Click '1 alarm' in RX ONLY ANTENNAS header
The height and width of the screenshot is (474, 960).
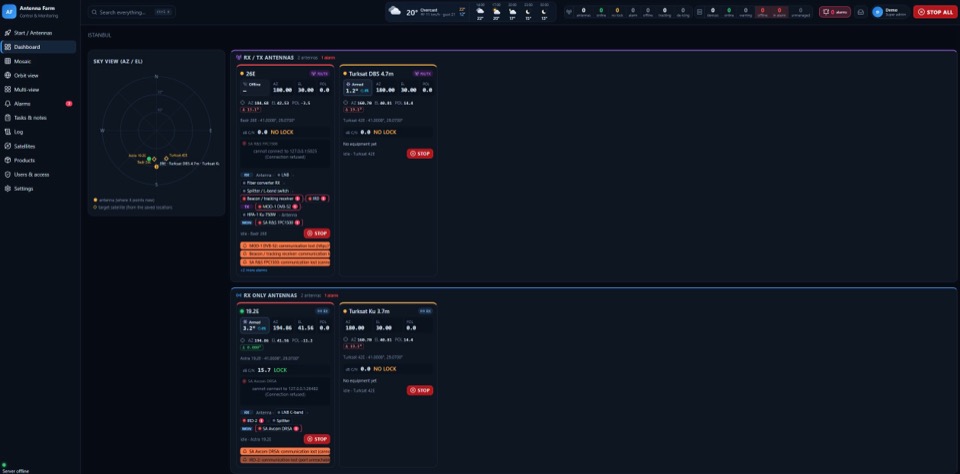tap(331, 295)
